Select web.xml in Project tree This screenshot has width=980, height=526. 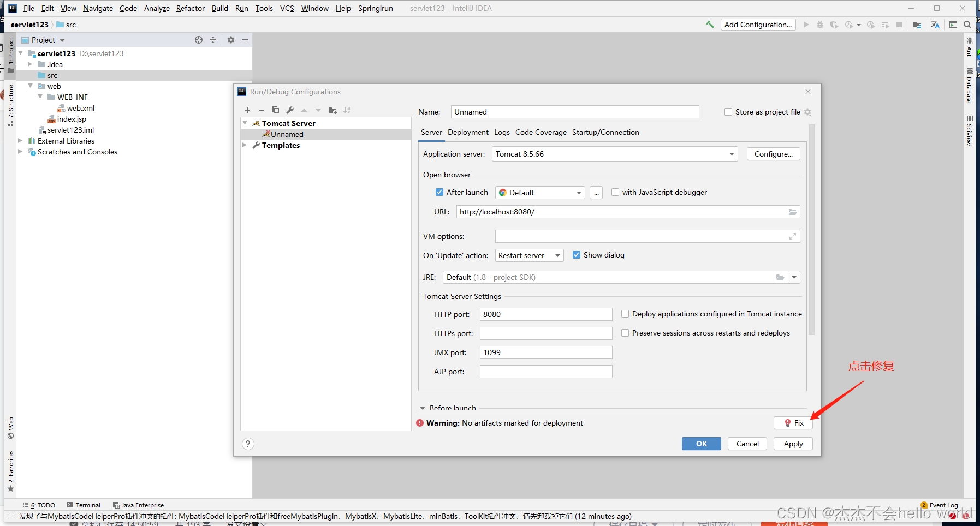81,108
